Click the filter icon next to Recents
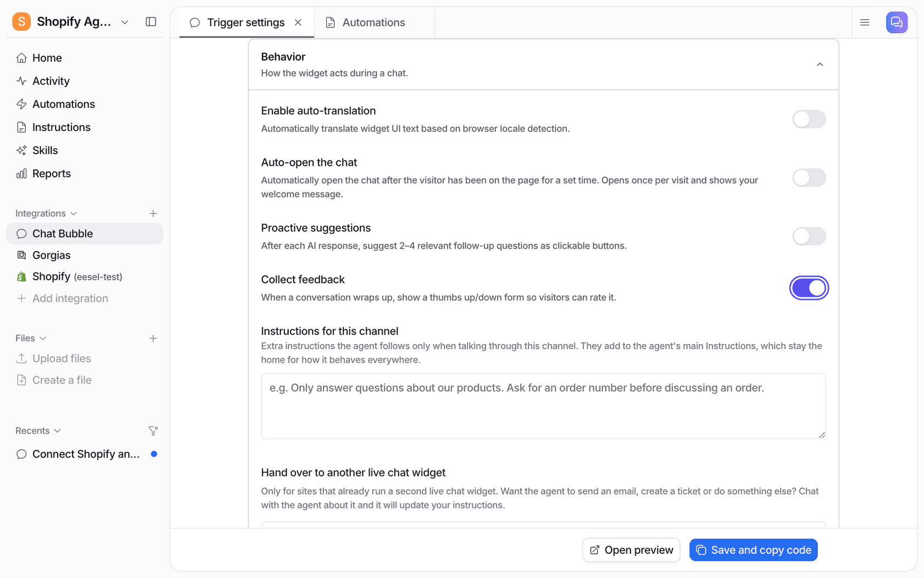Screen dimensions: 924x578 click(x=153, y=430)
